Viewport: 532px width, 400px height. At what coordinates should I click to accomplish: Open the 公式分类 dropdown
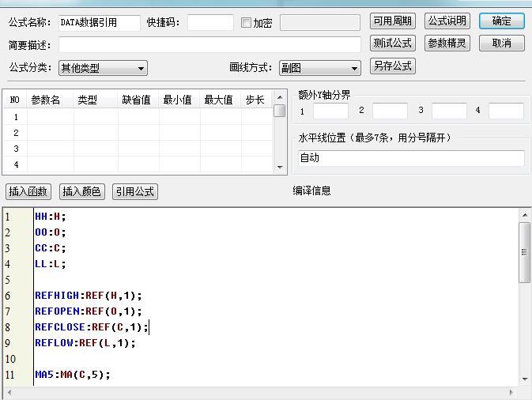(x=103, y=69)
